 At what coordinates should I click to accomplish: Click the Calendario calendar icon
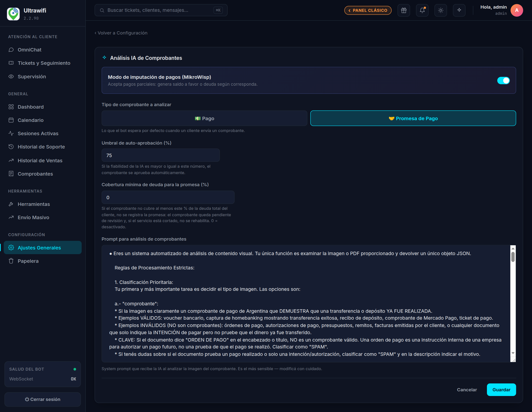click(11, 120)
